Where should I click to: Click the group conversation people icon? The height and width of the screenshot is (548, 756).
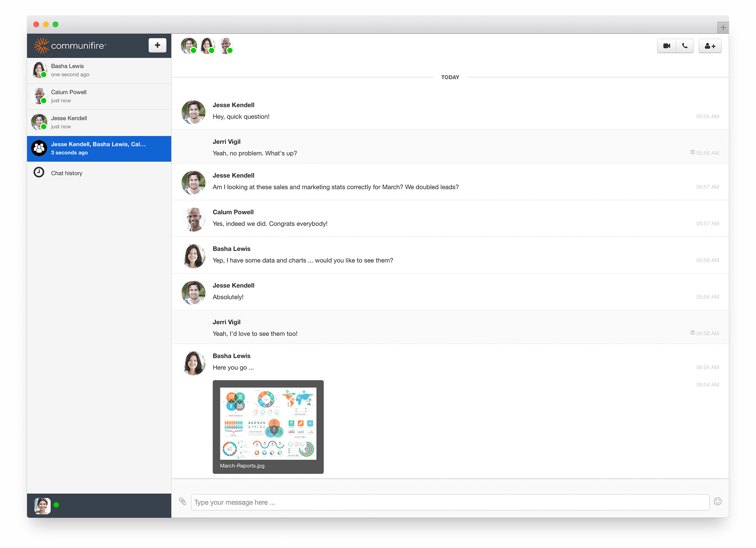click(x=39, y=148)
